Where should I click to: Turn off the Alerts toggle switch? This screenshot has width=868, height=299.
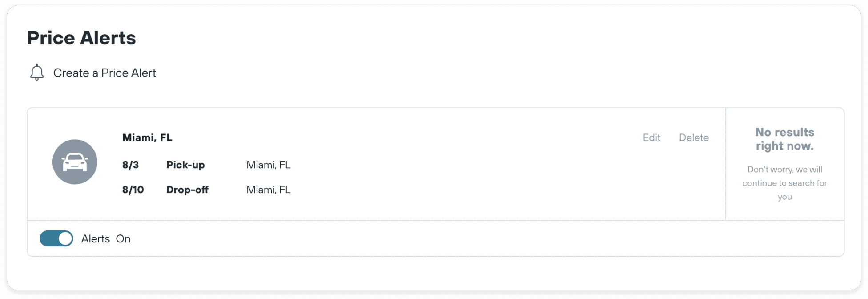pyautogui.click(x=56, y=238)
